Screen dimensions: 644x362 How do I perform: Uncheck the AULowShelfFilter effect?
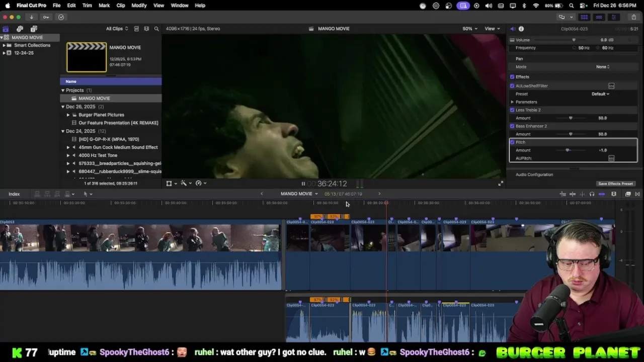pos(512,86)
